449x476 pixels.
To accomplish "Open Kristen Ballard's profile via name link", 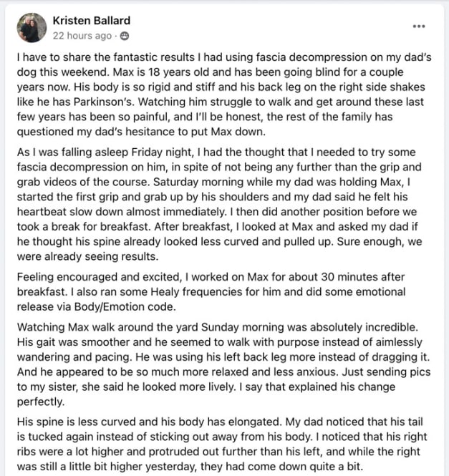I will pyautogui.click(x=92, y=20).
